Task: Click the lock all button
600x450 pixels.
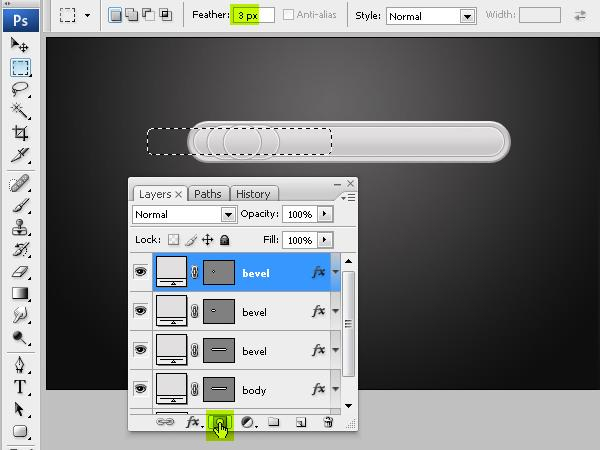Action: (x=225, y=240)
